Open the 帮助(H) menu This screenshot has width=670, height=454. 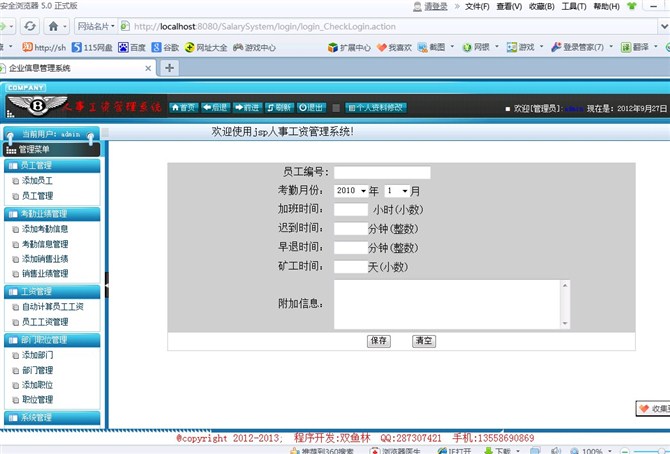[x=606, y=6]
